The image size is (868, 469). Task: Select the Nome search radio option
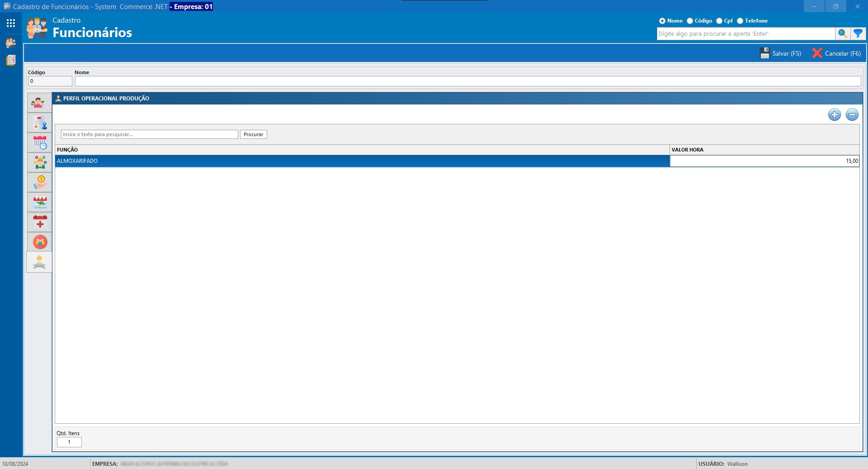[662, 21]
